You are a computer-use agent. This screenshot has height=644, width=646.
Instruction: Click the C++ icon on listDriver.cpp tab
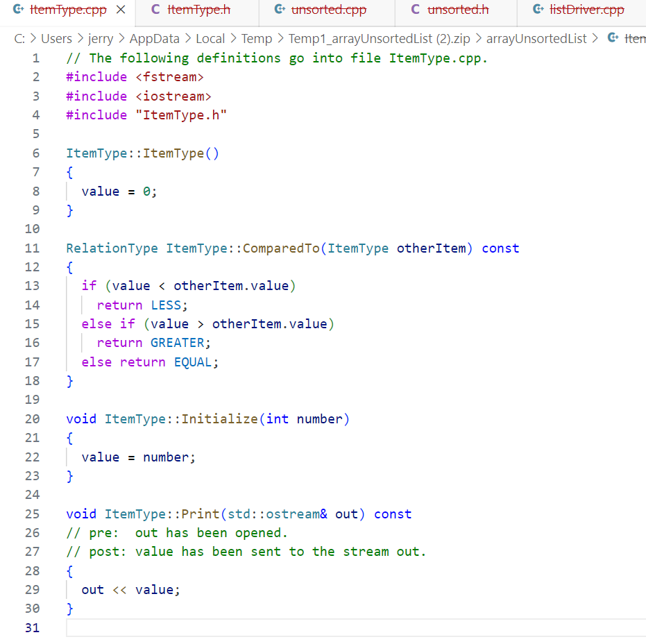539,10
